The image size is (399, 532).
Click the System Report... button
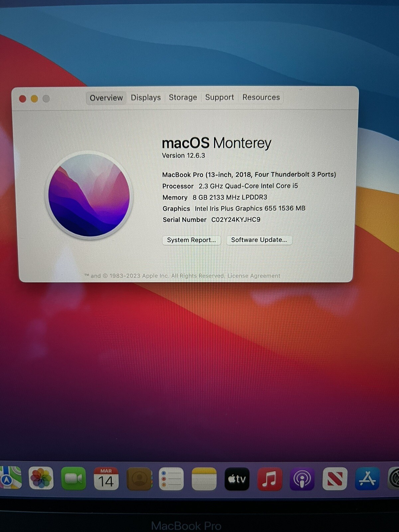(191, 240)
